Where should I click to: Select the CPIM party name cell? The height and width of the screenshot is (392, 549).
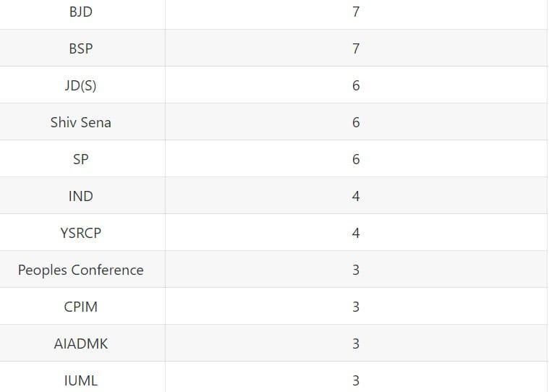(81, 307)
